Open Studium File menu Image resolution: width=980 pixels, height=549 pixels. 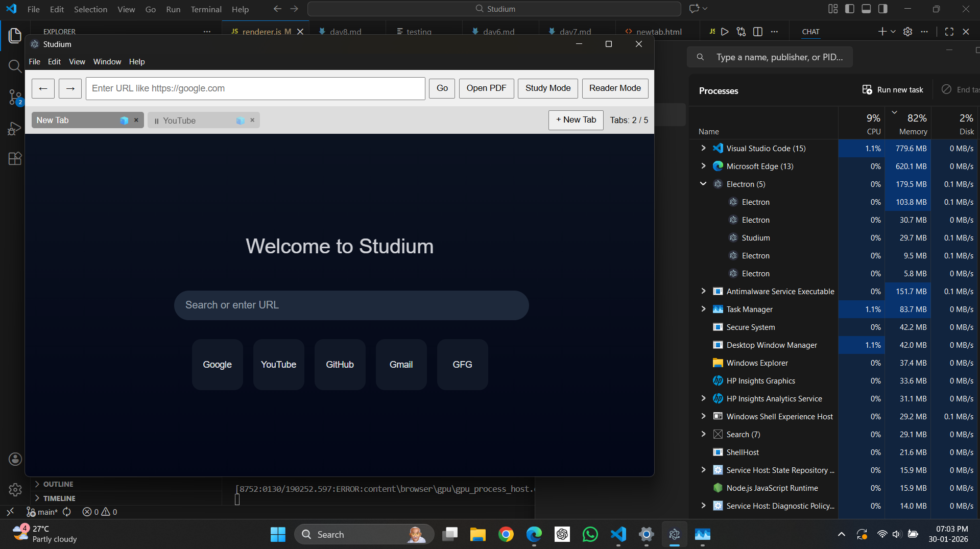point(34,62)
